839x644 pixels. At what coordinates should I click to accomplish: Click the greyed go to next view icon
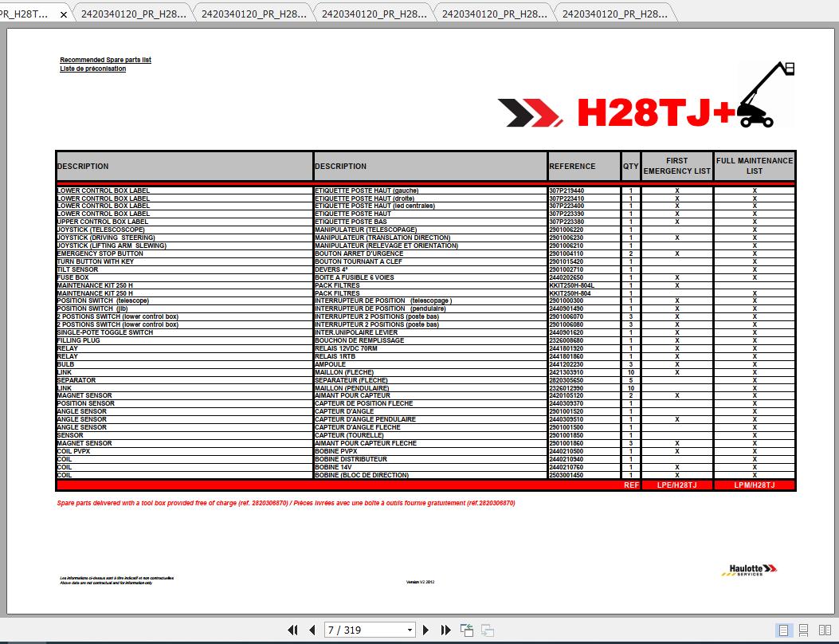coord(487,630)
